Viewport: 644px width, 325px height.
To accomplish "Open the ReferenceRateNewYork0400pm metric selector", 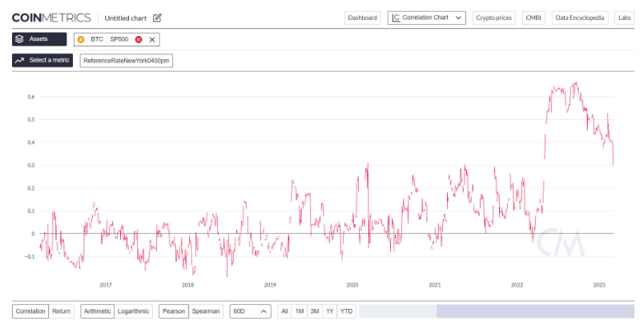I will point(126,61).
